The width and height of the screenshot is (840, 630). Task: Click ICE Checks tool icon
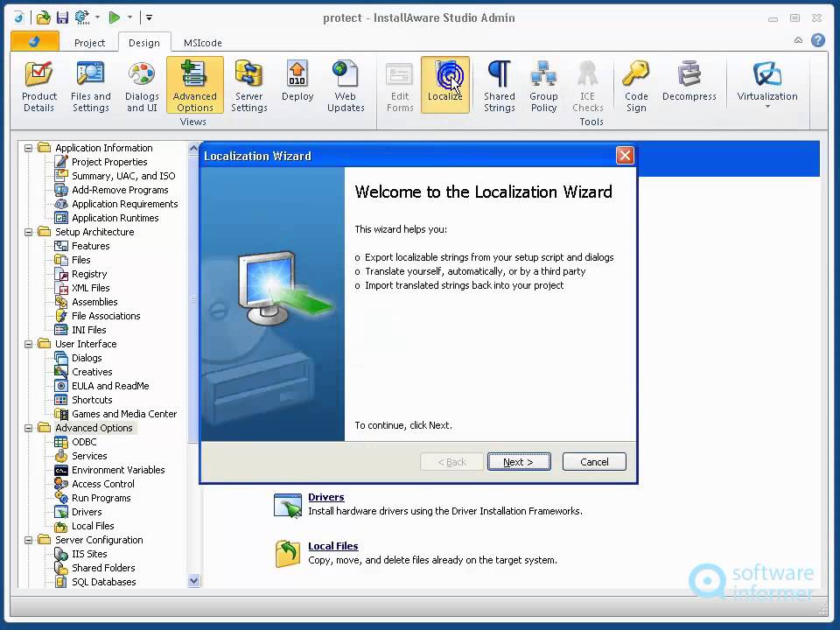point(588,86)
